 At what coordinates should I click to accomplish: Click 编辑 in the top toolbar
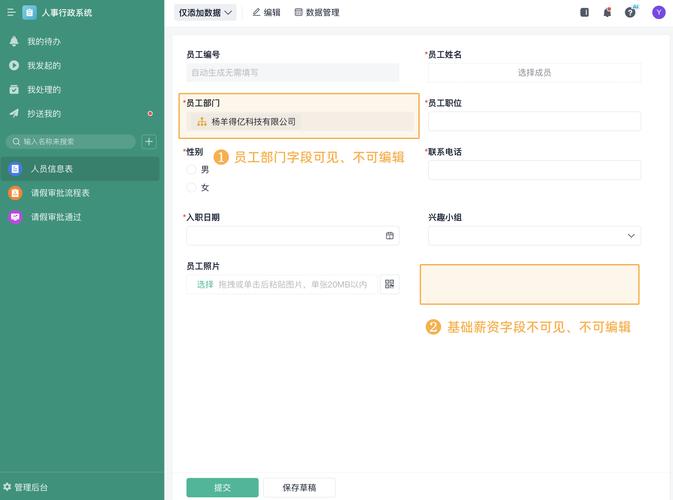(266, 12)
